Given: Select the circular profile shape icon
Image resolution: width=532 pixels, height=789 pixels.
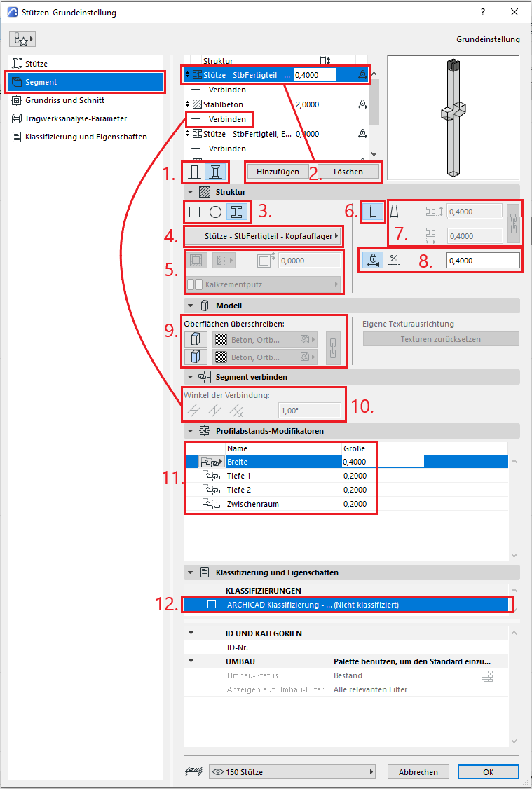Looking at the screenshot, I should pyautogui.click(x=216, y=212).
